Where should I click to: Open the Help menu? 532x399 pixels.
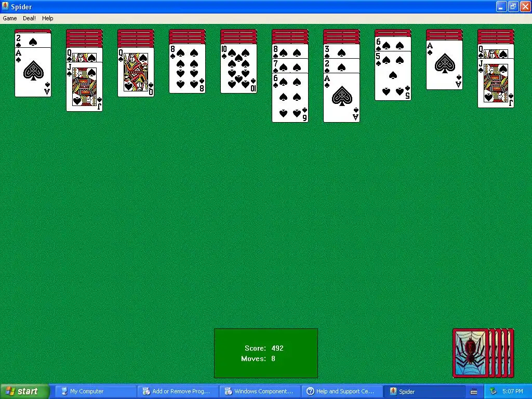tap(47, 18)
